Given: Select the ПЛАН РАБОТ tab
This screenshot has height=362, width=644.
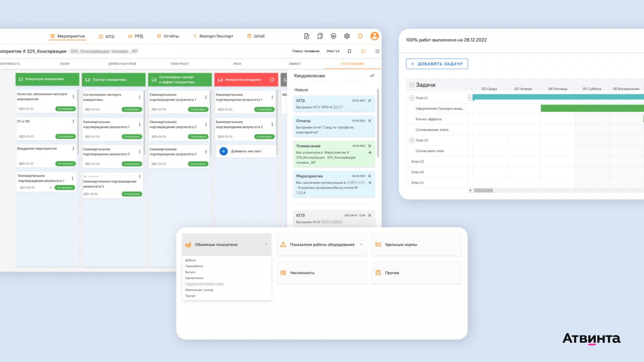Looking at the screenshot, I should 180,64.
